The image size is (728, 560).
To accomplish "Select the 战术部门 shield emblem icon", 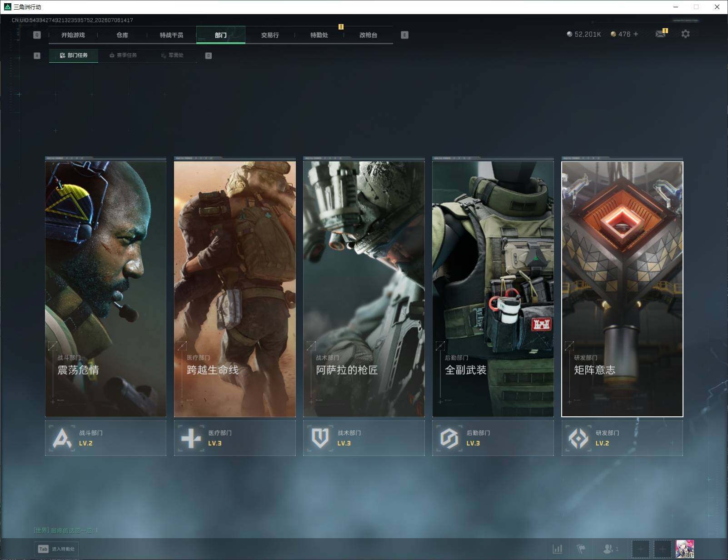I will [320, 438].
